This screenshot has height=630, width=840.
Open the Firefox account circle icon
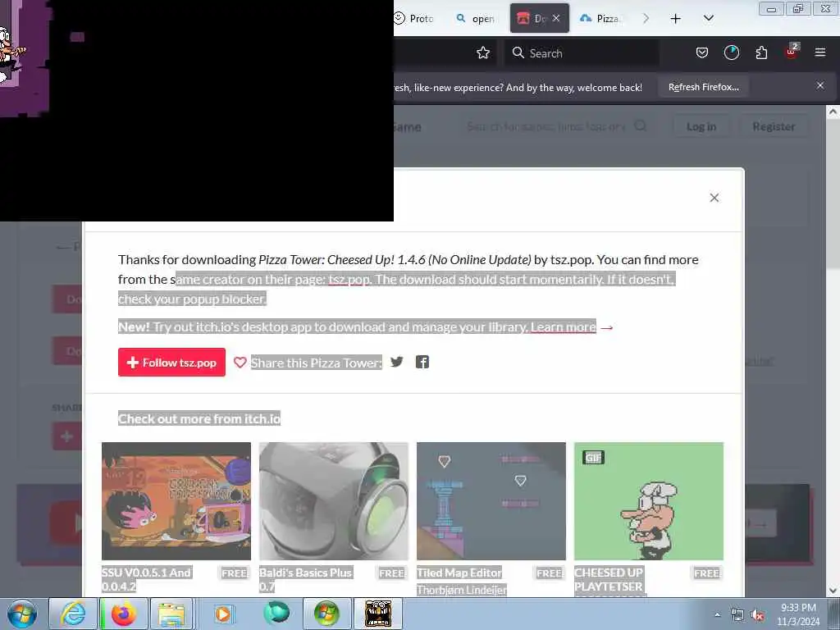pos(731,52)
